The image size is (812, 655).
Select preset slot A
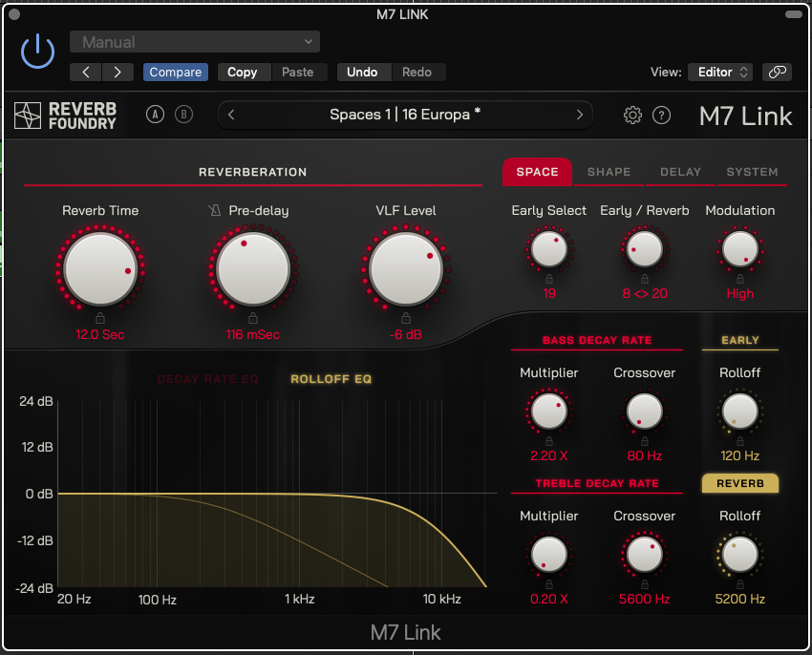coord(155,114)
